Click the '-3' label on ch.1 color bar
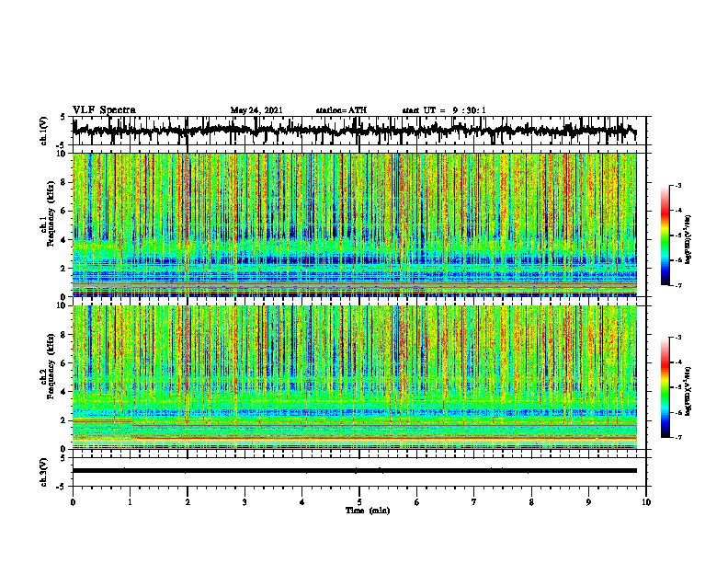728x563 pixels. coord(678,185)
